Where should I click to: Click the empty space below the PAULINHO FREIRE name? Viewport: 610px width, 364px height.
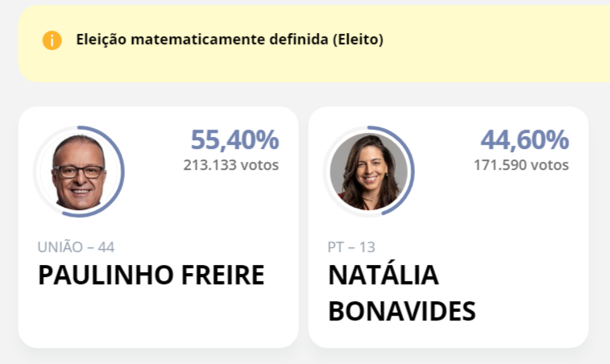click(158, 318)
